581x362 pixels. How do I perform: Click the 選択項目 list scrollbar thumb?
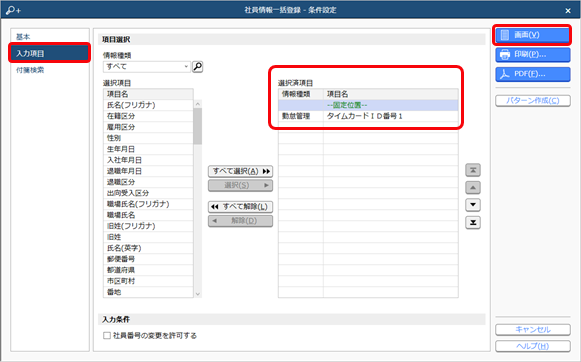(197, 126)
